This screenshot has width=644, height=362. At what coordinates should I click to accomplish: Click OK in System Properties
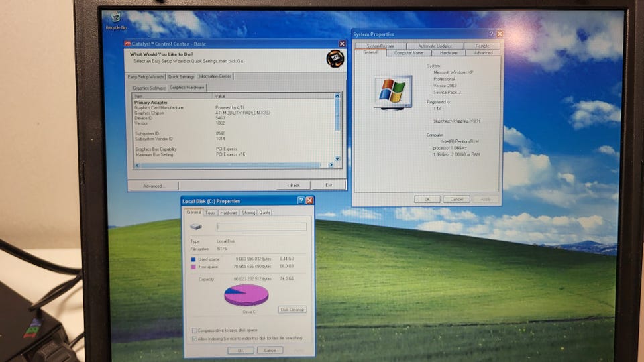(x=427, y=200)
